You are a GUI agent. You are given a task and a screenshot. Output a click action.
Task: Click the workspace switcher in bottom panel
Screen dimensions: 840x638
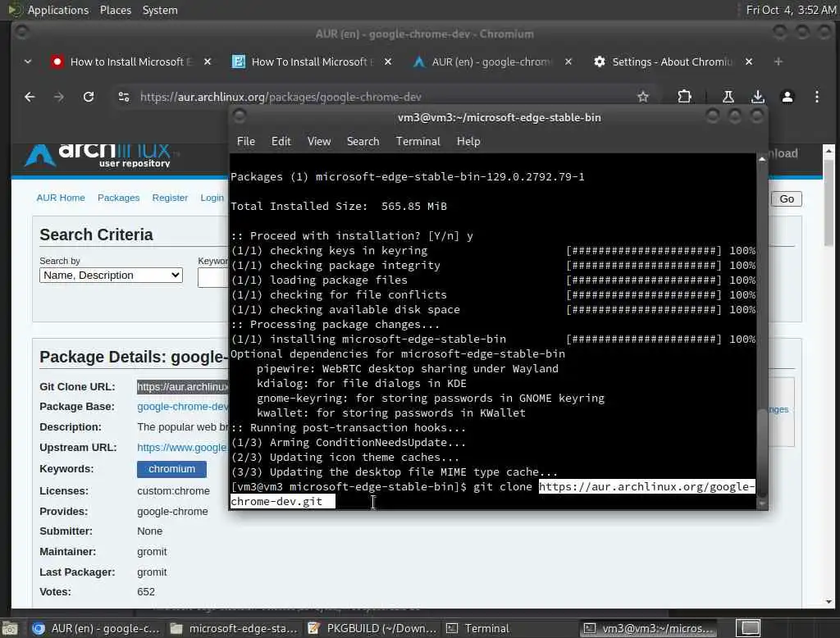(x=750, y=628)
